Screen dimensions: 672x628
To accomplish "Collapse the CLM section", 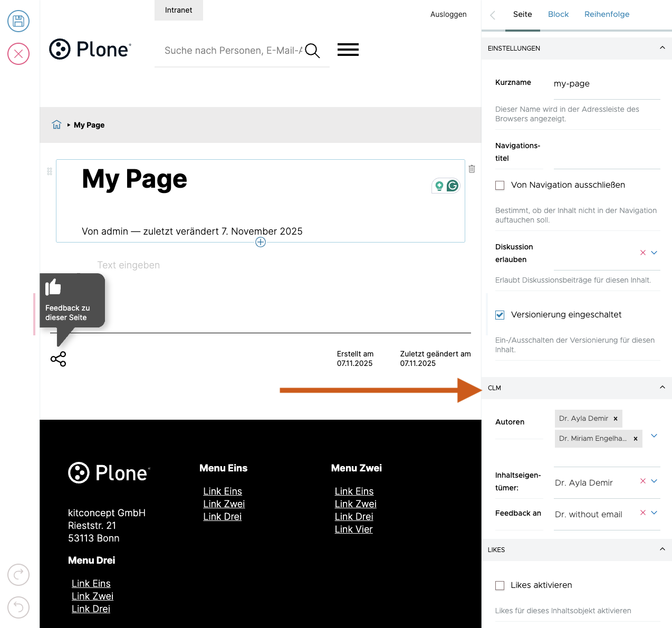I will (x=577, y=388).
